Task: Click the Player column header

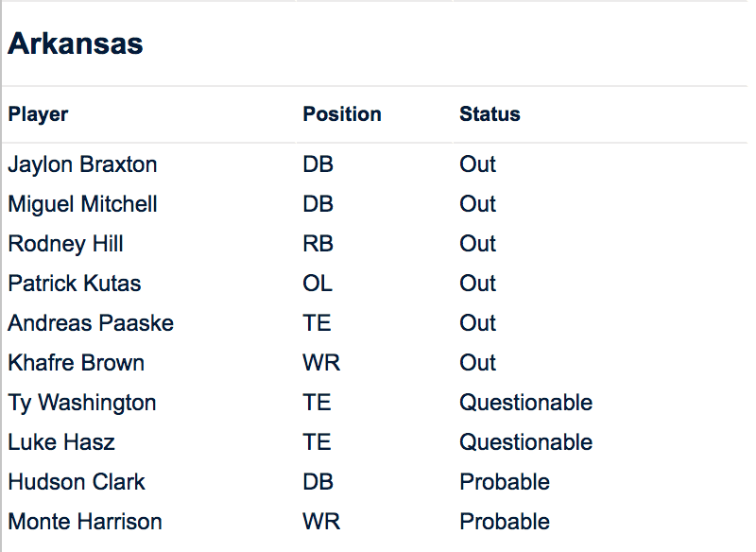Action: pos(39,114)
